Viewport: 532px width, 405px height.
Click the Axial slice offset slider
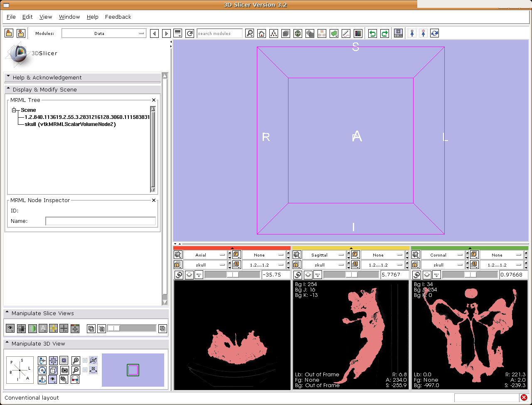point(232,275)
